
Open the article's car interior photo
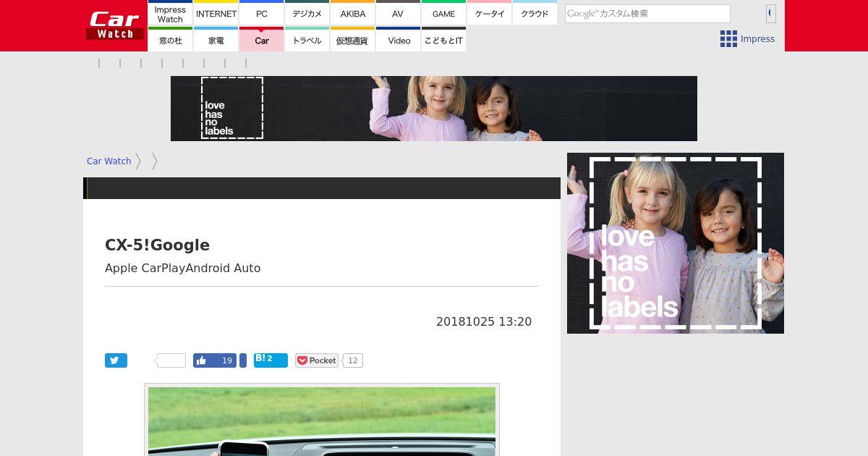pos(322,421)
